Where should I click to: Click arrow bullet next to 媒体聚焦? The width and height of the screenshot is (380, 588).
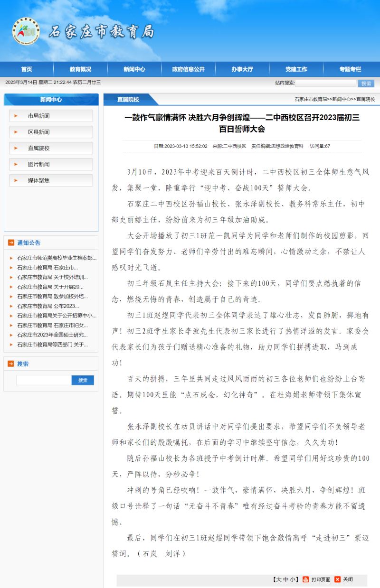16,180
